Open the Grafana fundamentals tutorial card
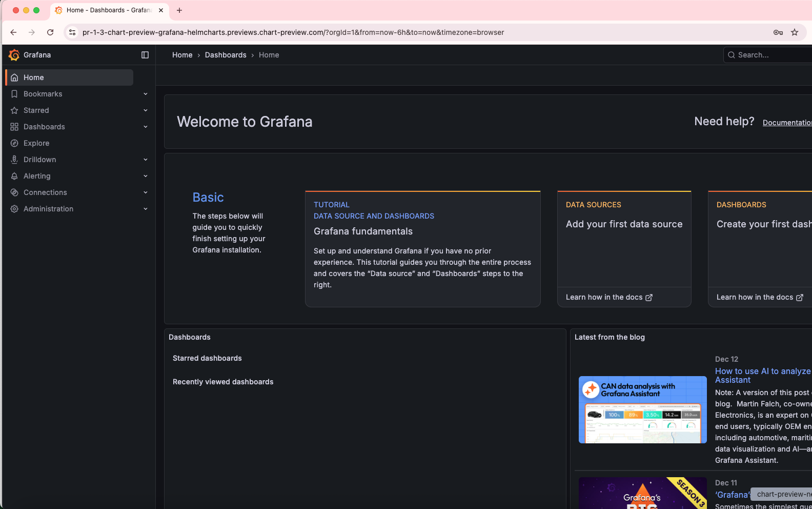Viewport: 812px width, 509px height. (x=423, y=249)
